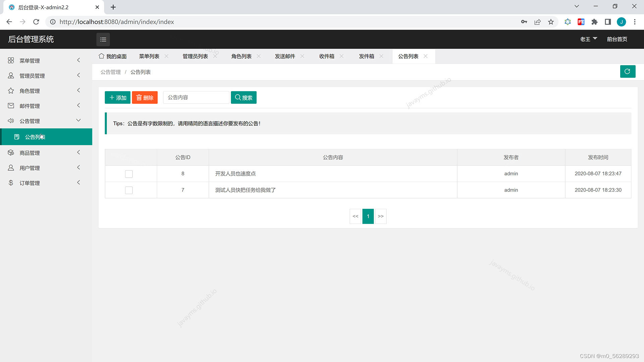Viewport: 644px width, 362px height.
Task: Click the orange 删除 button
Action: [x=145, y=98]
